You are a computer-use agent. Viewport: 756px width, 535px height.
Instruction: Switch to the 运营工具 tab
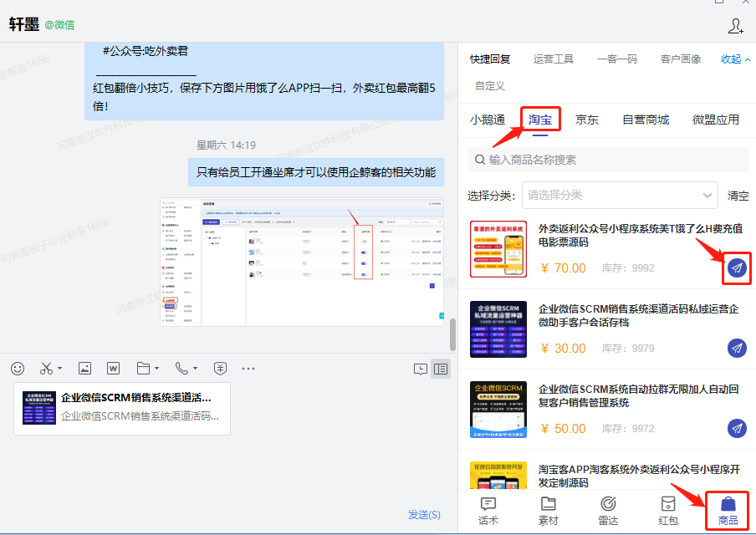(554, 59)
